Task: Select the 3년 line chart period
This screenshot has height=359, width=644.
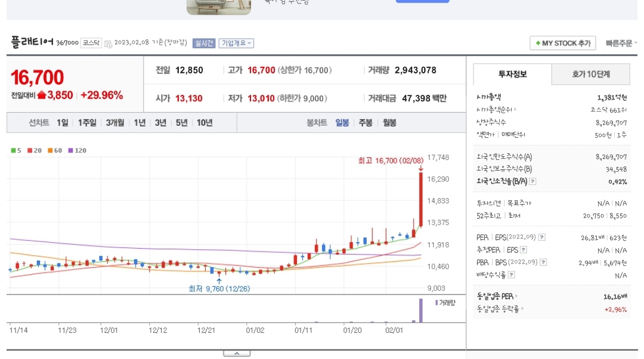Action: click(160, 122)
